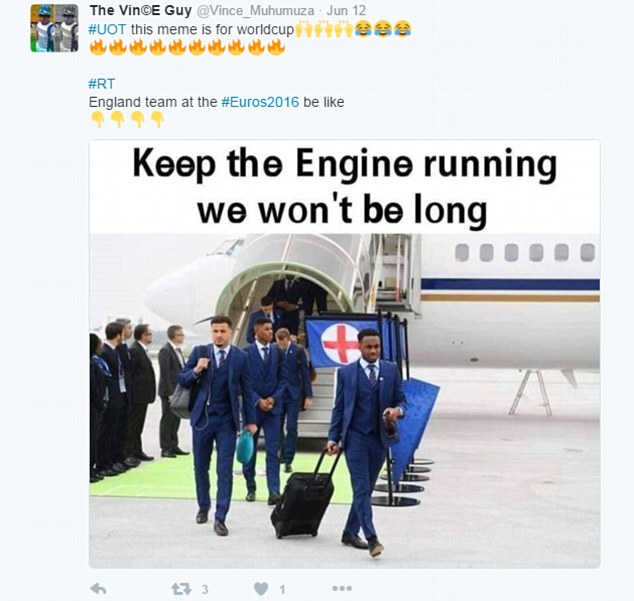Open the #RT hashtag

point(102,84)
